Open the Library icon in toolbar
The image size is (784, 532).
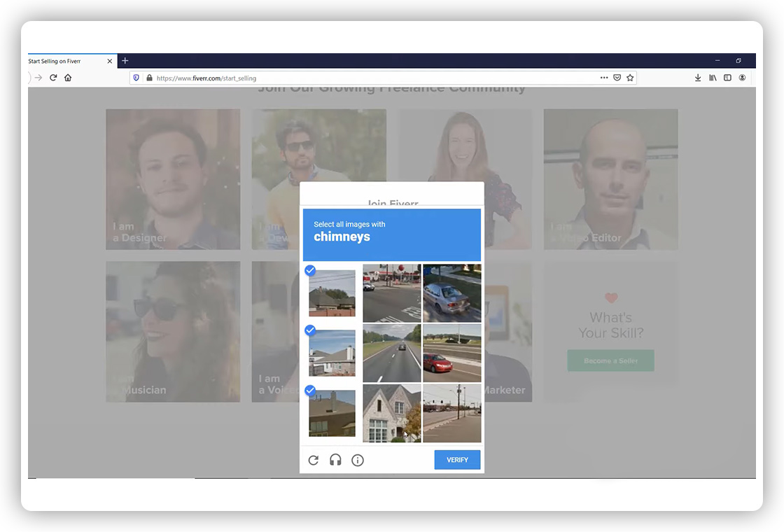pyautogui.click(x=713, y=78)
